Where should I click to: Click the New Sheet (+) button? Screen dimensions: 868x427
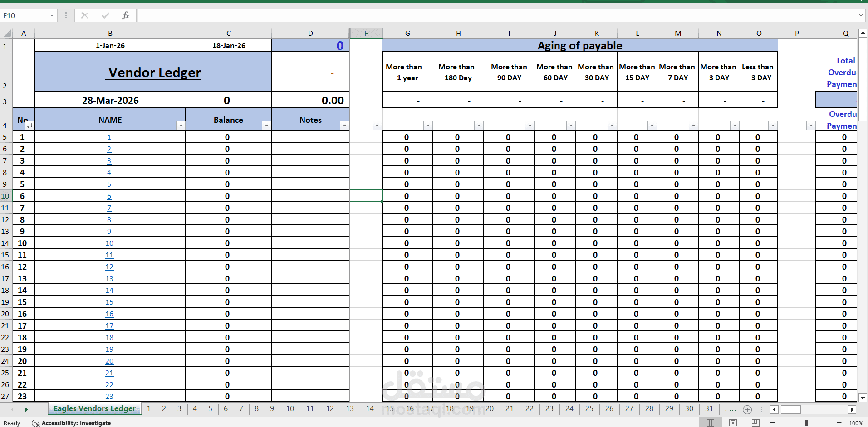[x=747, y=409]
